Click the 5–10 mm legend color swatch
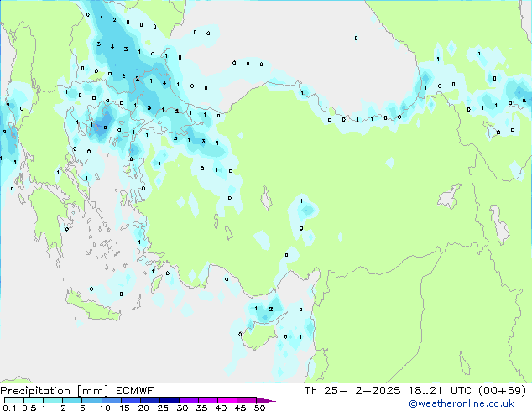The image size is (532, 411). click(x=91, y=400)
